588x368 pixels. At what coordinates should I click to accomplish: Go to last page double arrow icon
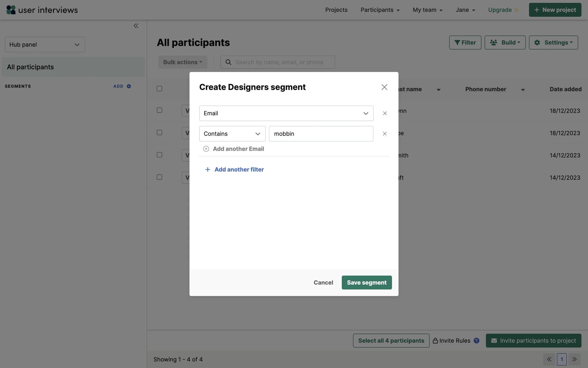click(x=575, y=359)
